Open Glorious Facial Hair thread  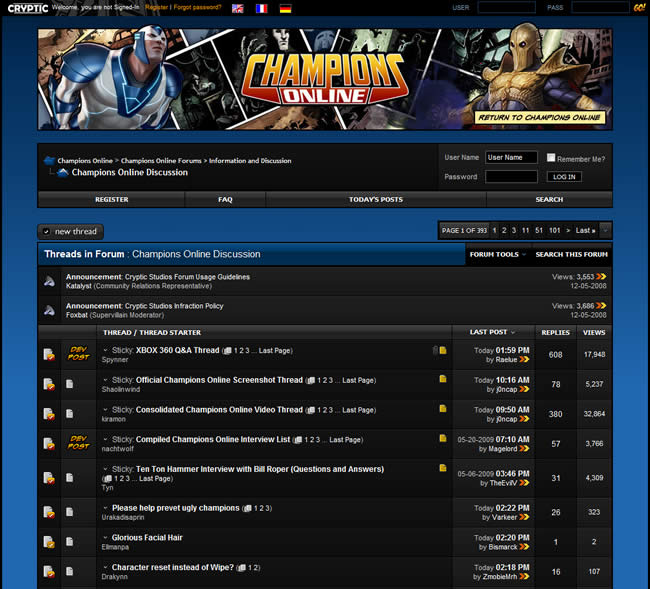pos(147,538)
